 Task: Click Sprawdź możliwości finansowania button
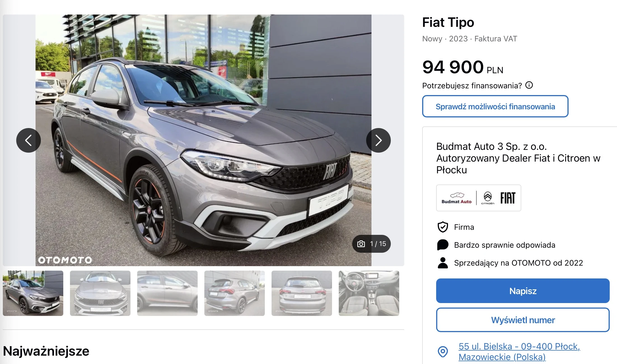(495, 106)
